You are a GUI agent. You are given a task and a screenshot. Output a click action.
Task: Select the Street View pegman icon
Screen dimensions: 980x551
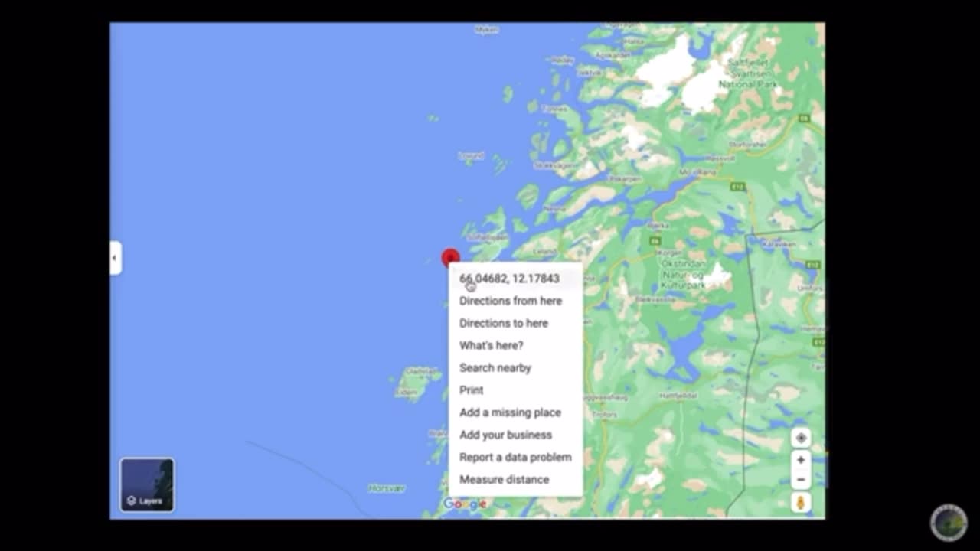click(x=801, y=503)
